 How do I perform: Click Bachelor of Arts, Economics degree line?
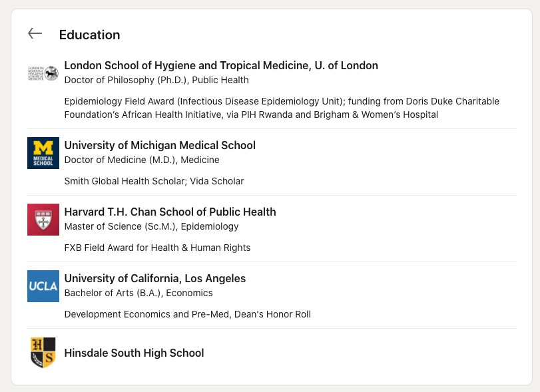coord(138,293)
